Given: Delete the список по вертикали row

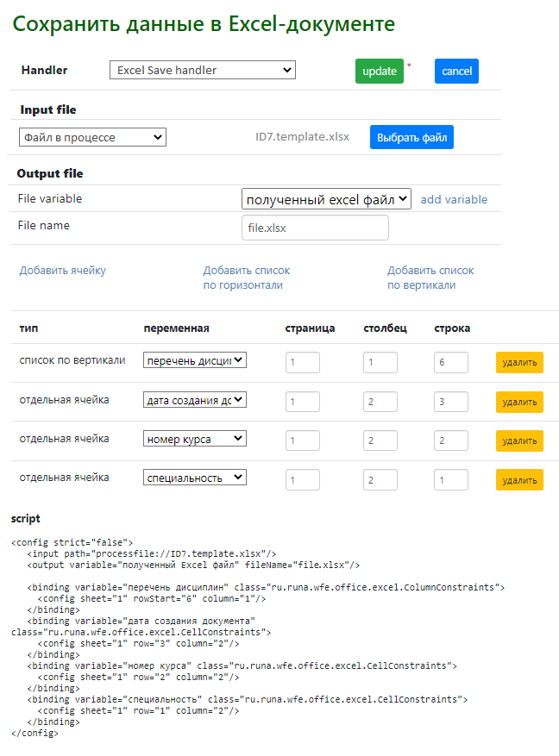Looking at the screenshot, I should point(519,363).
